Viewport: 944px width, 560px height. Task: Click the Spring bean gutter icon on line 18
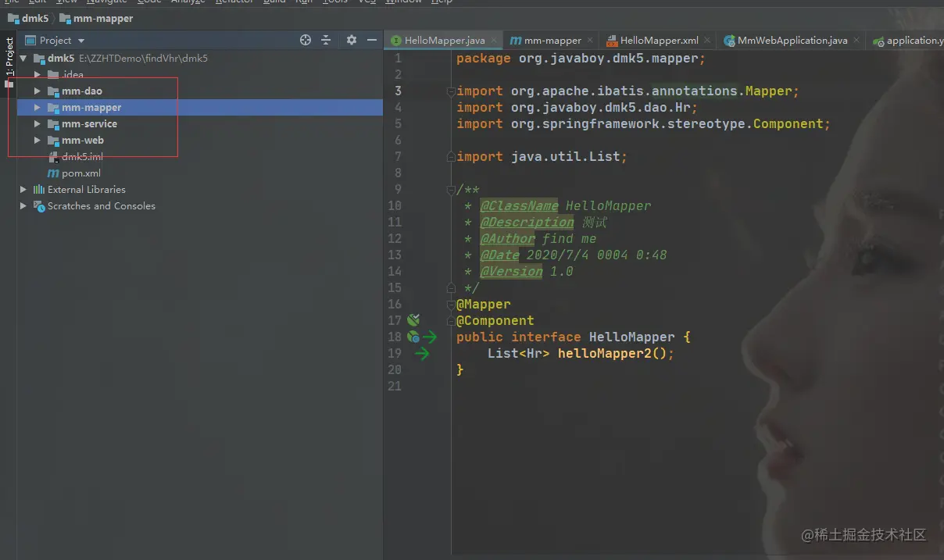tap(413, 337)
